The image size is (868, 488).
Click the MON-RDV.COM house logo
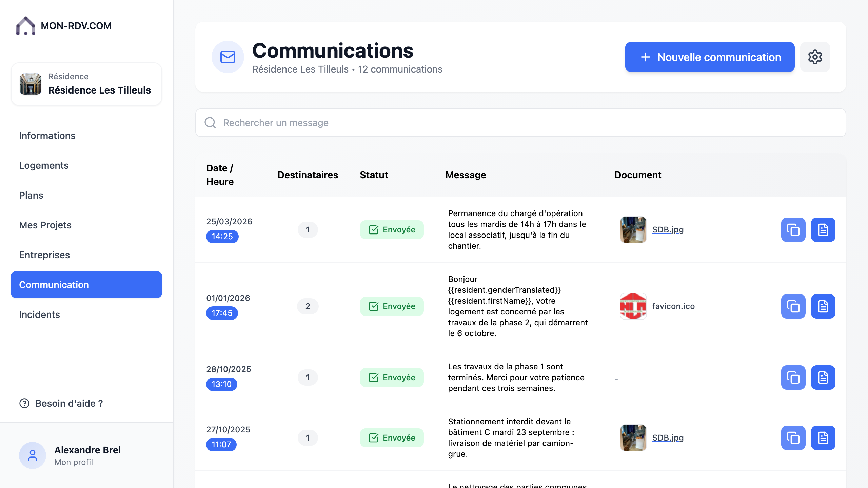coord(26,26)
